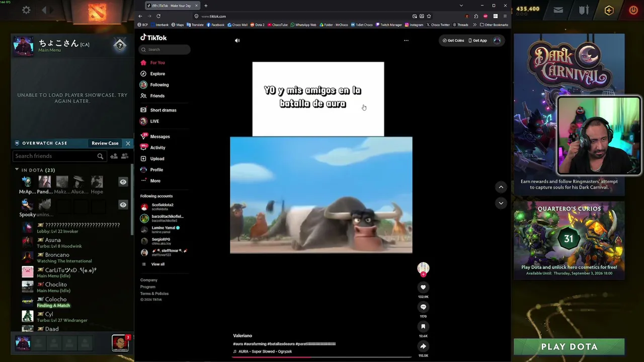Screen dimensions: 644x362
Task: Mute the TikTok video sound
Action: coord(237,40)
